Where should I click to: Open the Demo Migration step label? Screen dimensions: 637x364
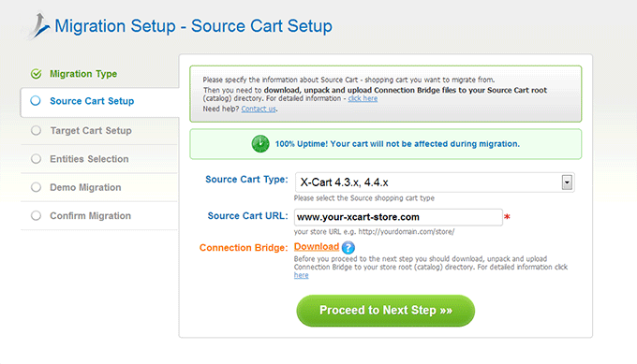tap(85, 187)
